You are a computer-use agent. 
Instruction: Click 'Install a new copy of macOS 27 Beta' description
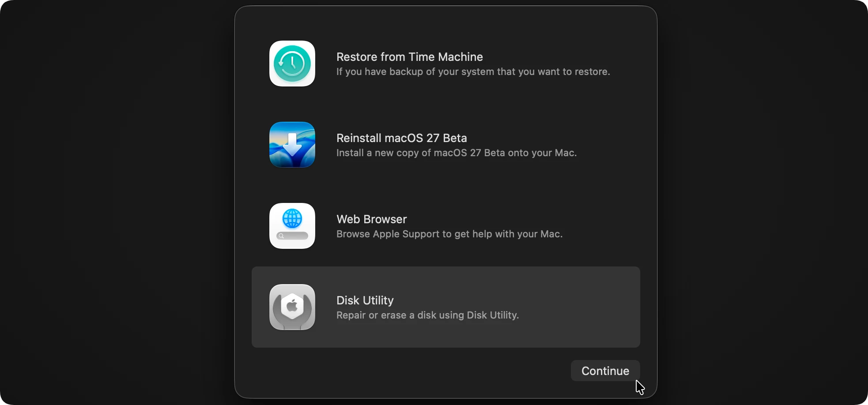(457, 153)
